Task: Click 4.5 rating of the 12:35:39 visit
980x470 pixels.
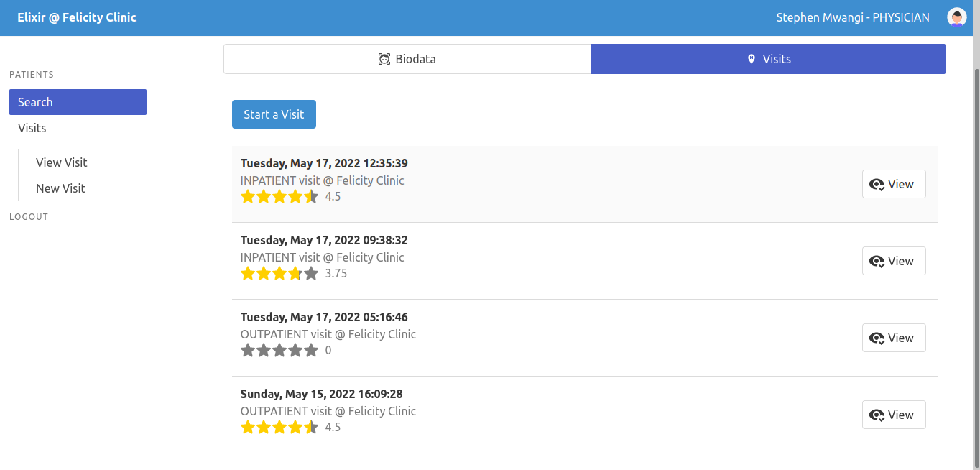Action: pyautogui.click(x=333, y=196)
